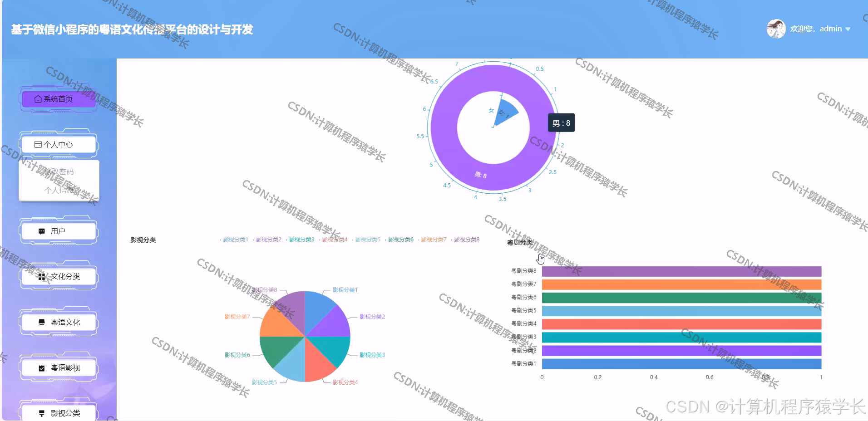Image resolution: width=868 pixels, height=421 pixels.
Task: Toggle legend item 影视分类1
Action: click(234, 240)
